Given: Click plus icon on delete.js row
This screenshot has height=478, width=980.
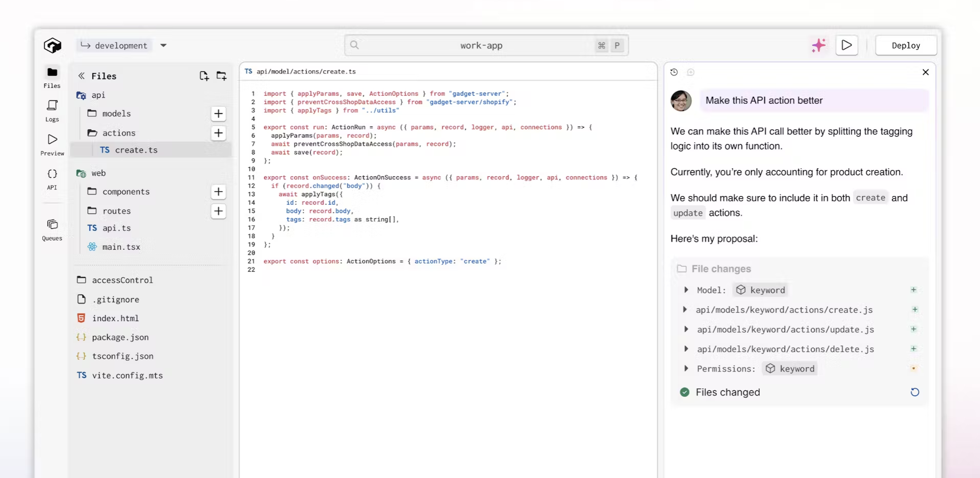Looking at the screenshot, I should 914,349.
